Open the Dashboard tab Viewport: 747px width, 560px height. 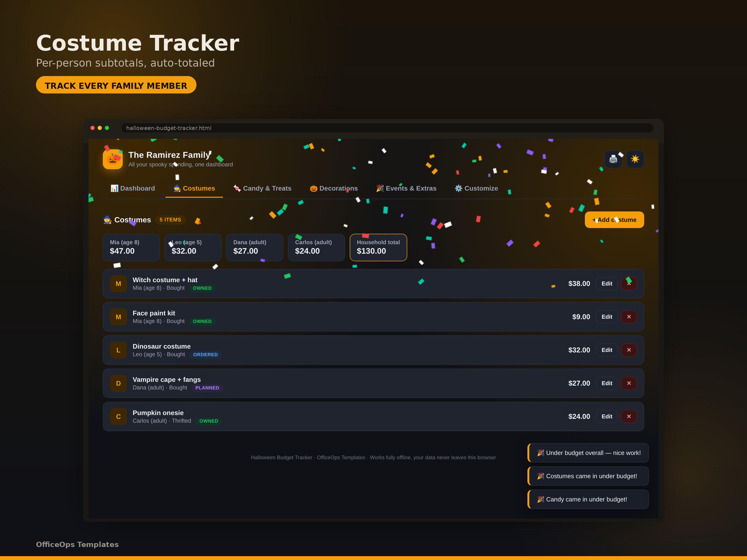tap(133, 188)
